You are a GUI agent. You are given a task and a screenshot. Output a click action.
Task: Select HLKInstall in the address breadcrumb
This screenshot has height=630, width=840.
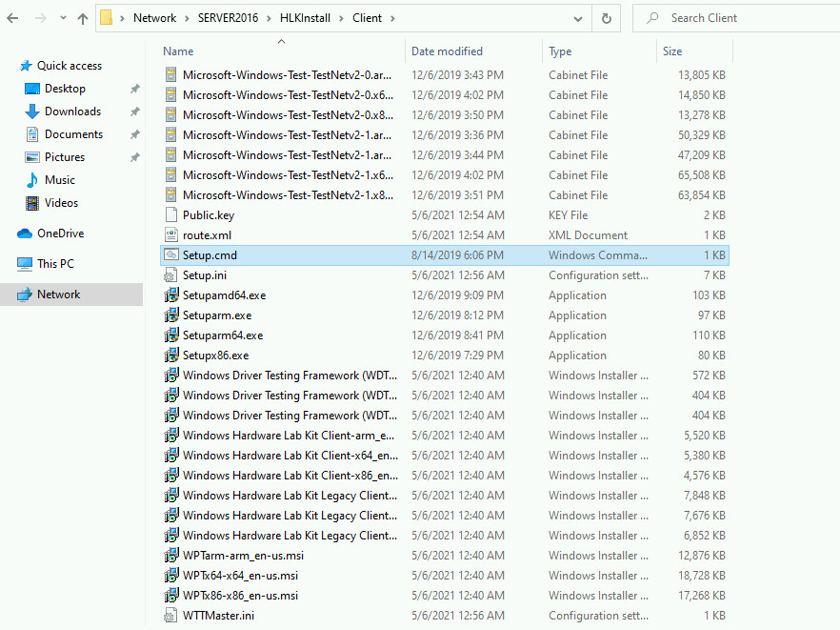click(305, 18)
